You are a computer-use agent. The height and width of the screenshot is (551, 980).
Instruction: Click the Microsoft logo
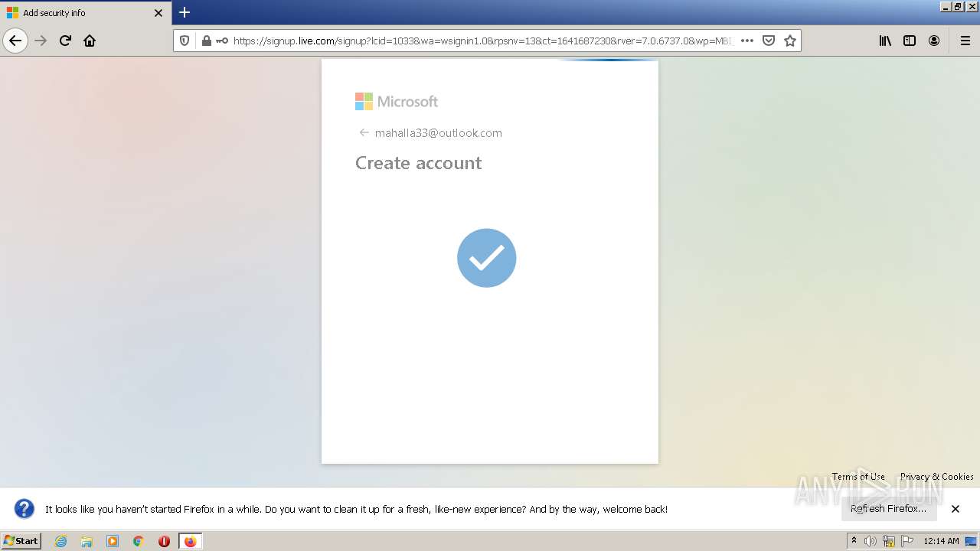pos(397,101)
